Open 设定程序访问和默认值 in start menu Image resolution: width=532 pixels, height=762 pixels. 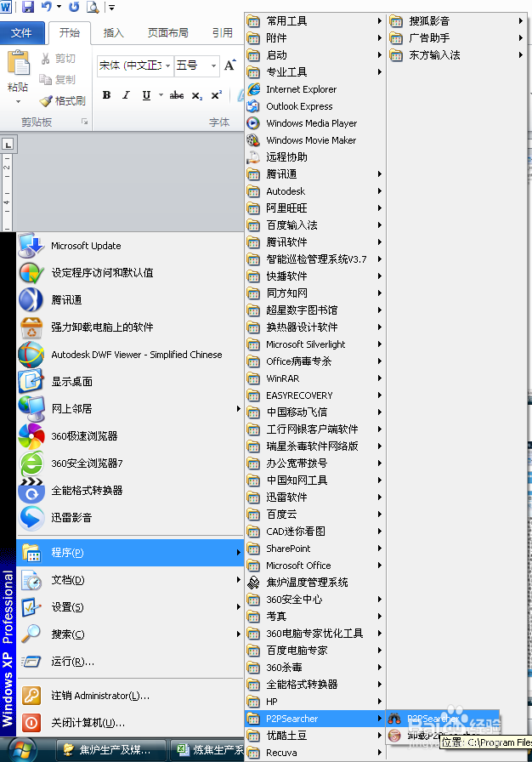coord(130,273)
